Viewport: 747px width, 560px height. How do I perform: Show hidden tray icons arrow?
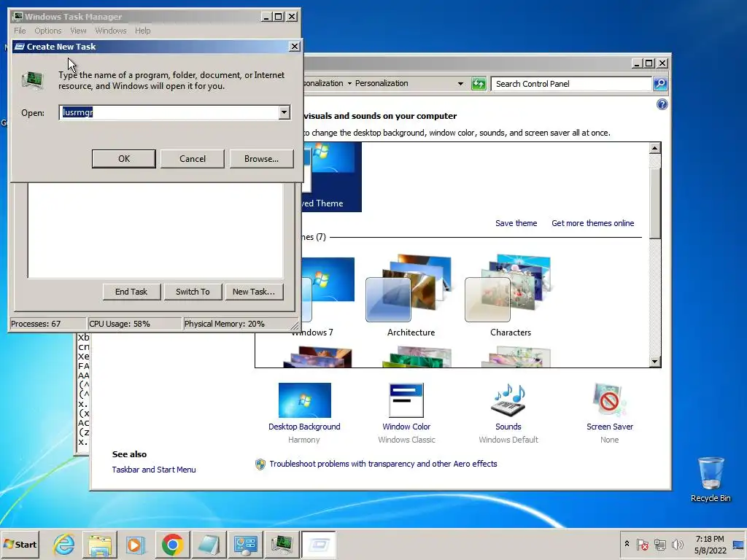pyautogui.click(x=627, y=544)
